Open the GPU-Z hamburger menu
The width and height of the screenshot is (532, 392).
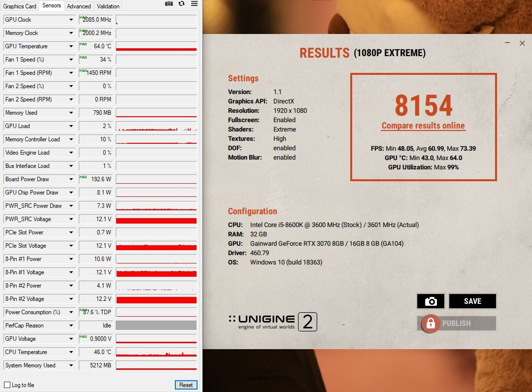coord(194,4)
